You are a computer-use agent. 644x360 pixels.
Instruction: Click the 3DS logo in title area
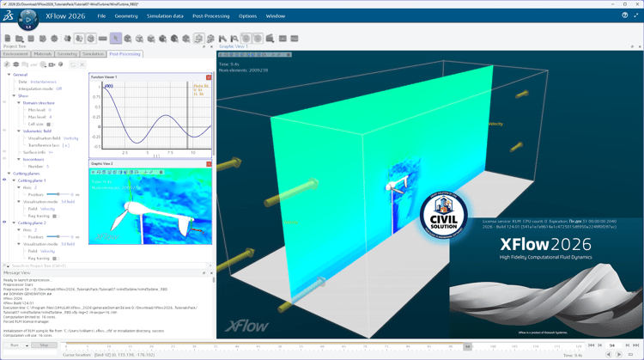[x=9, y=16]
